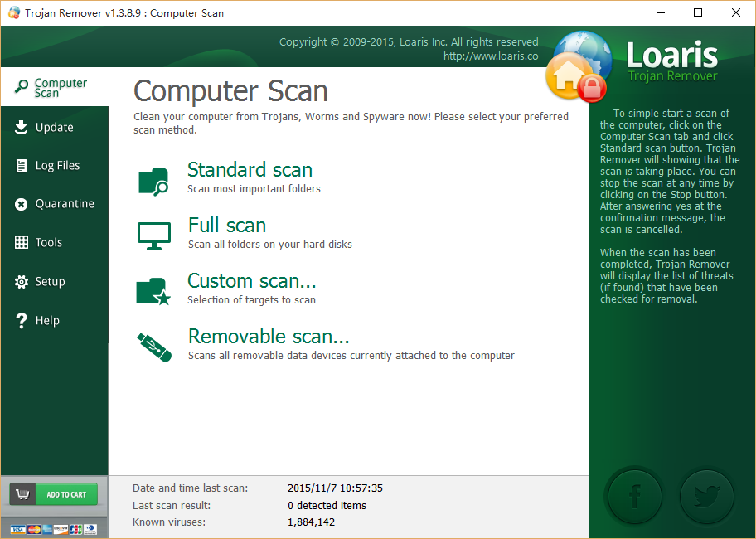Open the Help section
This screenshot has width=756, height=539.
pos(55,321)
